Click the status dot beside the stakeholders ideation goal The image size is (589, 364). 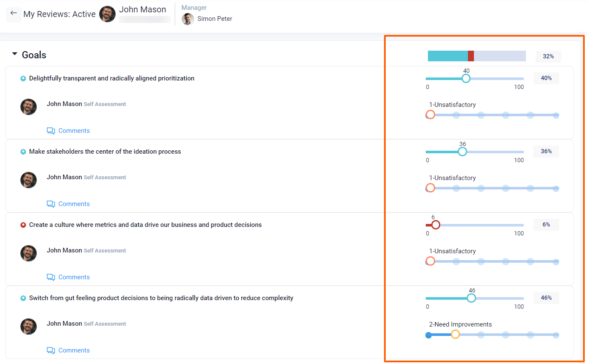tap(23, 152)
